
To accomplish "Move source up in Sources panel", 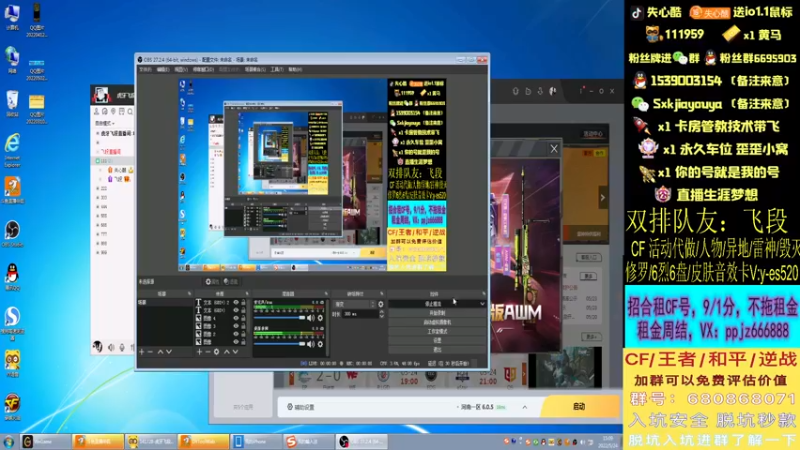I will pyautogui.click(x=227, y=352).
